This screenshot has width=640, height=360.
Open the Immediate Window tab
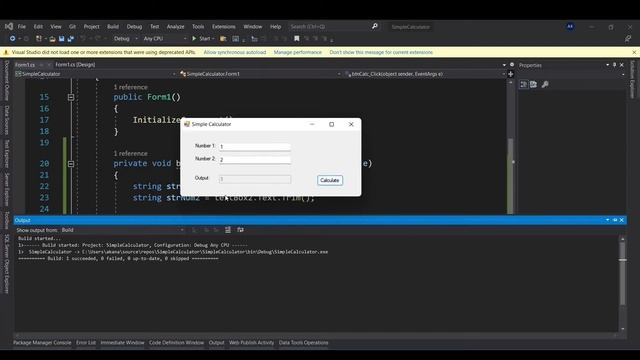tap(122, 343)
